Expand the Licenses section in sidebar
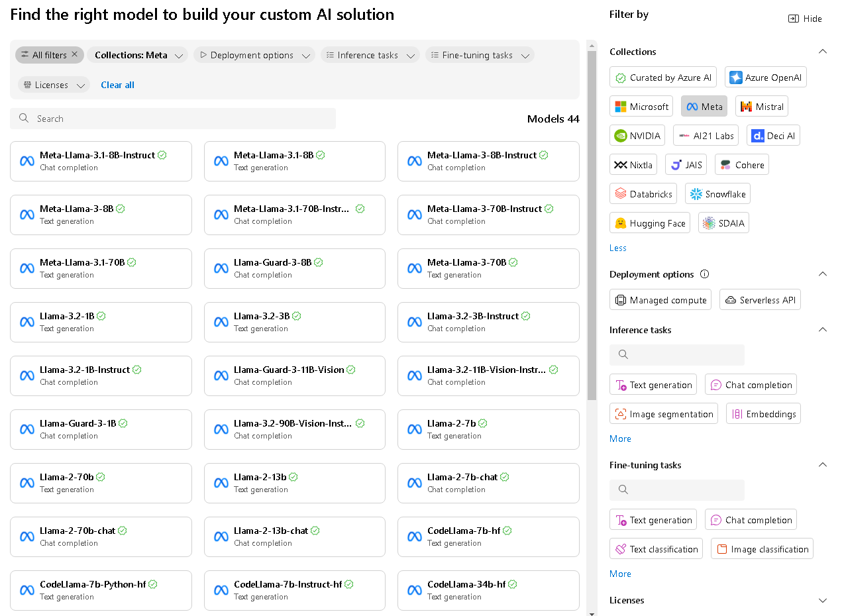Image resolution: width=842 pixels, height=616 pixels. (x=823, y=600)
